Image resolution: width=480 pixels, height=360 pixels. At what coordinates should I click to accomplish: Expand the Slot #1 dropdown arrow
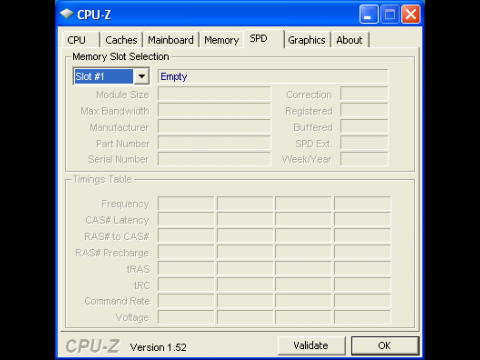click(x=142, y=76)
